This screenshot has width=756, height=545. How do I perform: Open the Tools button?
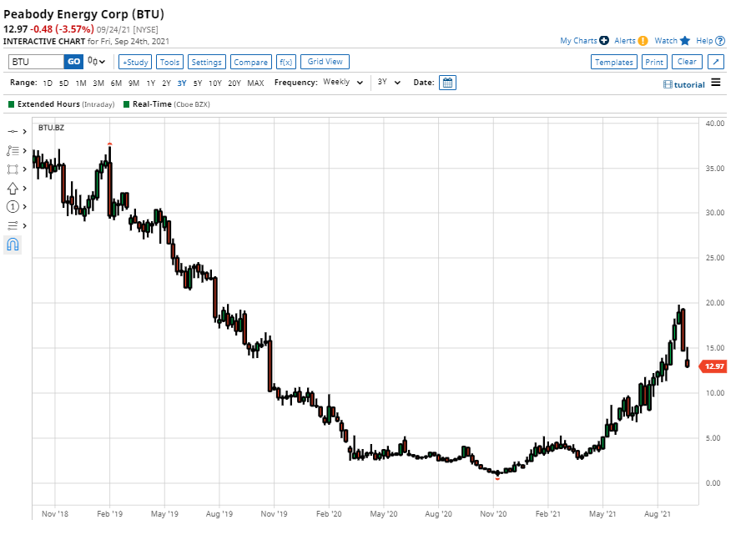click(169, 62)
